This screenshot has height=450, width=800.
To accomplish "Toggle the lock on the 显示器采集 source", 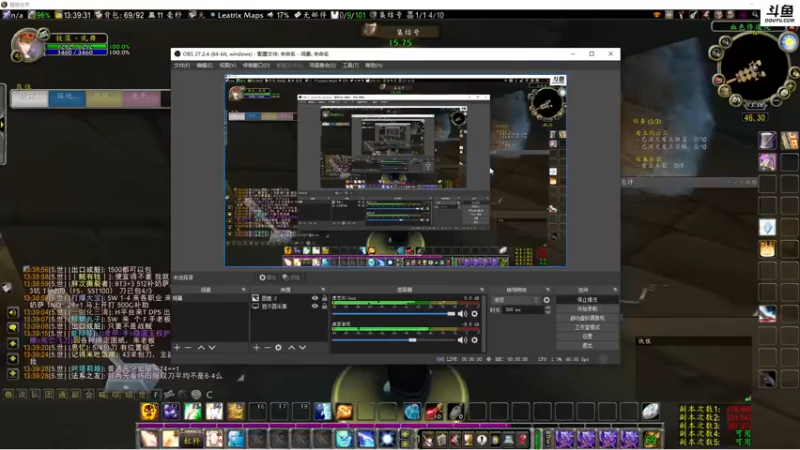I will (x=324, y=306).
